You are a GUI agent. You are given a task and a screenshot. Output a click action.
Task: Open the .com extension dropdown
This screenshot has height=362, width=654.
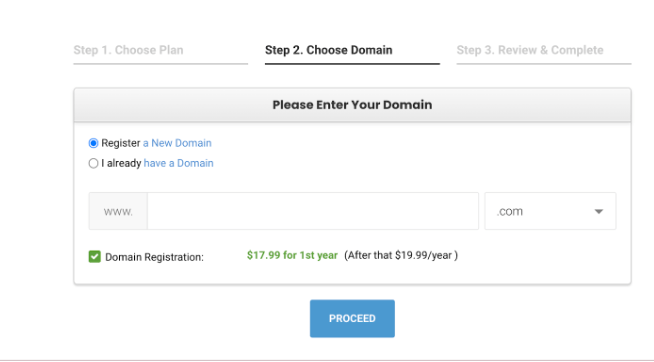[x=550, y=211]
